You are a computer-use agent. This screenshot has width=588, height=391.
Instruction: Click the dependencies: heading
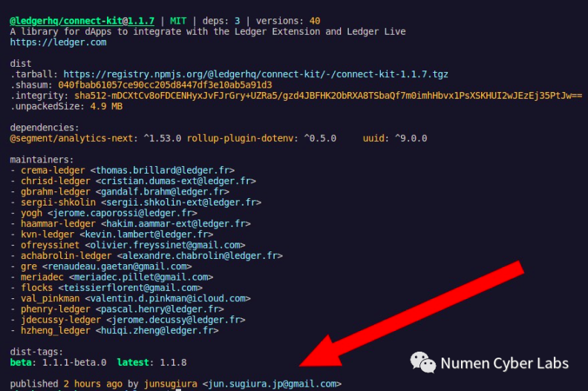click(x=45, y=128)
